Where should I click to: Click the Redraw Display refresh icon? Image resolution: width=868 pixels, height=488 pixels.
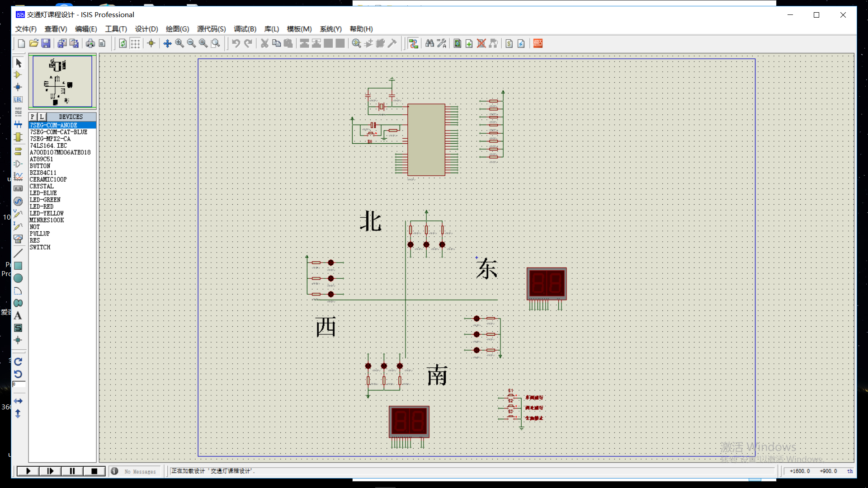click(x=123, y=43)
